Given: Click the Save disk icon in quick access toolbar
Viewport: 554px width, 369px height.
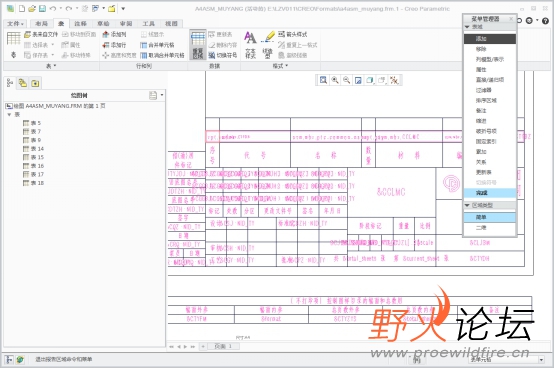Looking at the screenshot, I should [42, 8].
